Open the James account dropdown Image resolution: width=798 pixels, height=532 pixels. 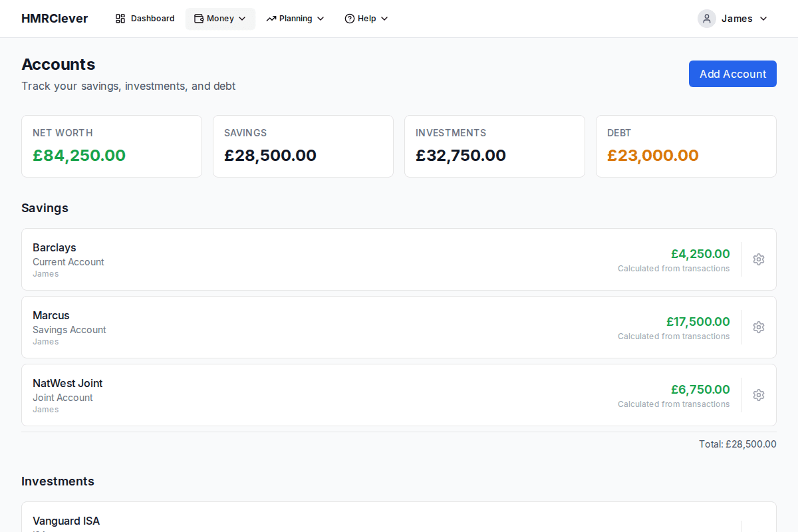pos(763,19)
